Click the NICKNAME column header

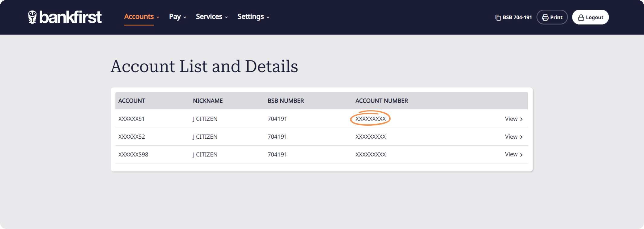(x=208, y=101)
